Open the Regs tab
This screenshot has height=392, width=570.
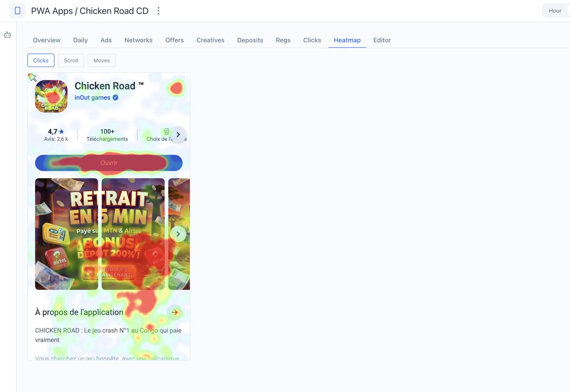(x=283, y=40)
